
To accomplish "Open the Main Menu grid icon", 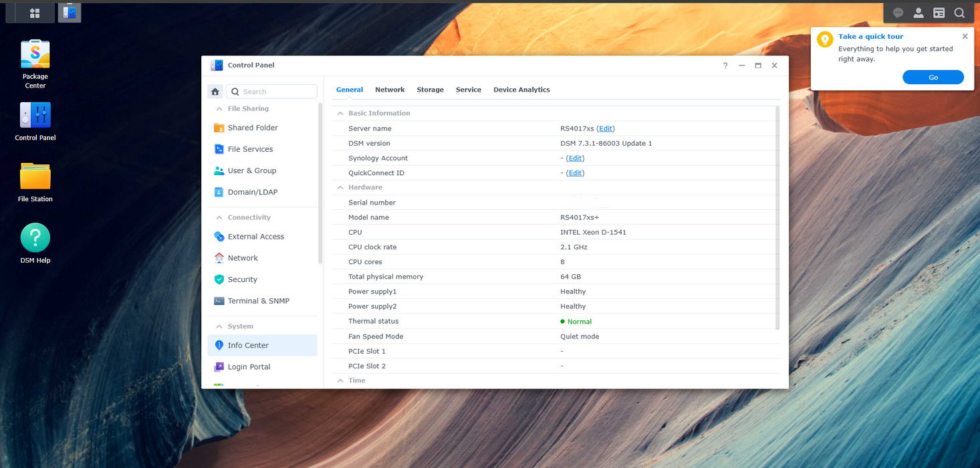I will [x=35, y=13].
